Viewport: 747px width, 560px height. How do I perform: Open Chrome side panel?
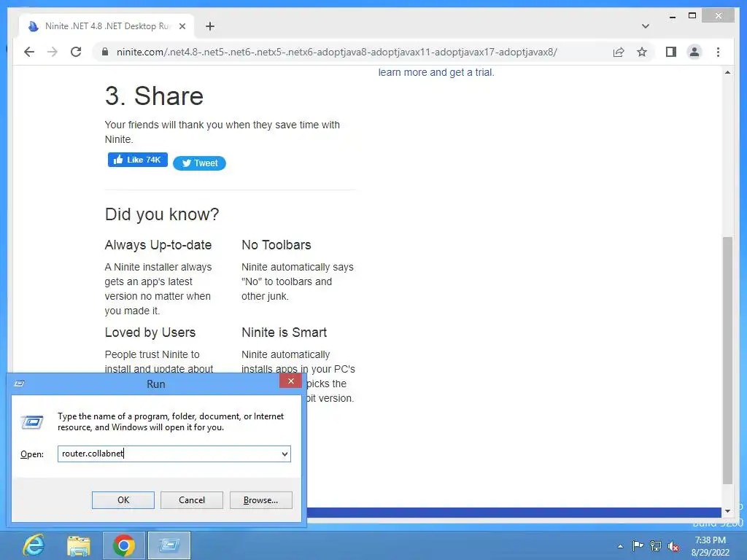pyautogui.click(x=671, y=52)
